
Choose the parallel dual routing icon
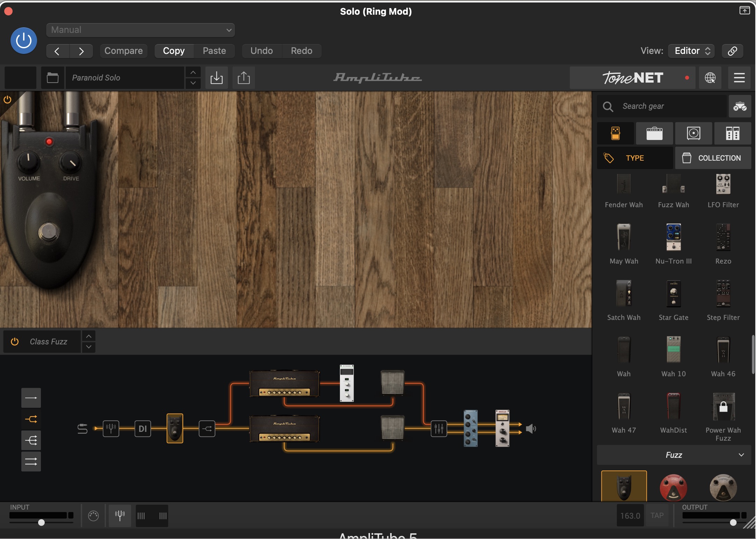pos(31,462)
